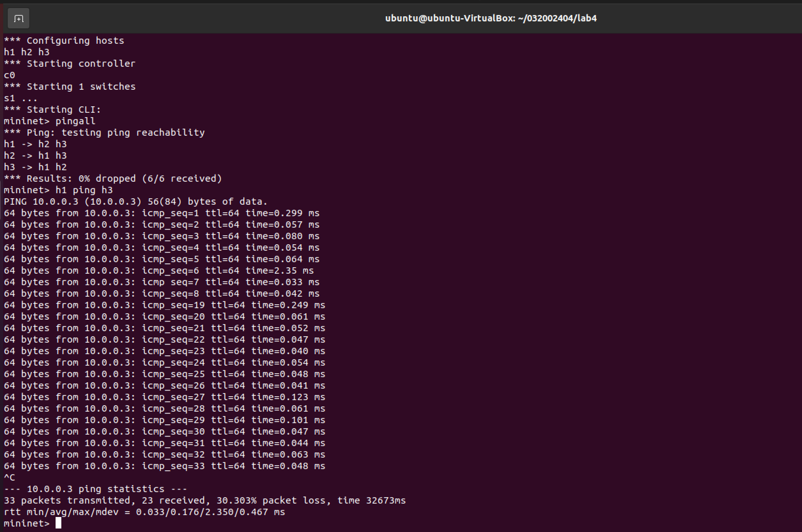Image resolution: width=802 pixels, height=532 pixels.
Task: Click the '33 packets transmitted' summary line
Action: pos(204,500)
